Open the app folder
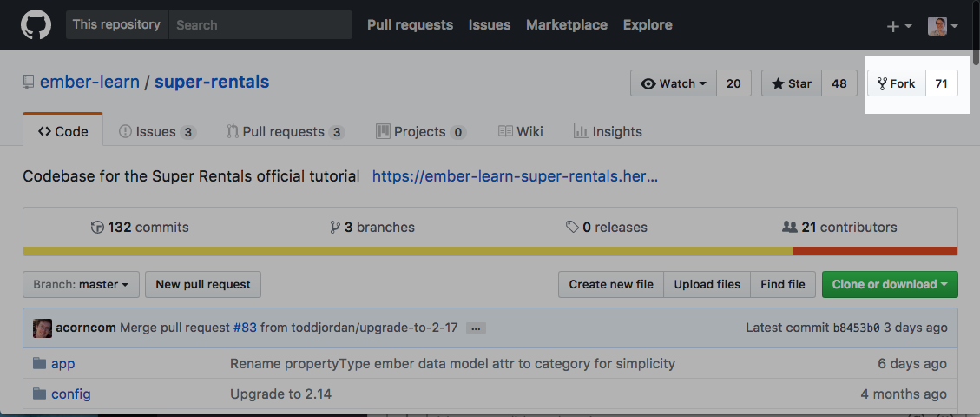 pos(63,363)
